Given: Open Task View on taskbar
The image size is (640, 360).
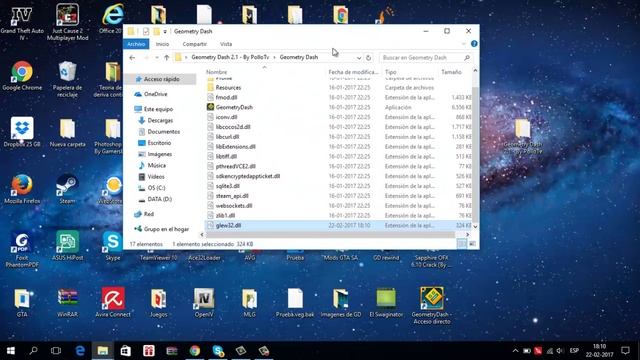Looking at the screenshot, I should pyautogui.click(x=56, y=351).
